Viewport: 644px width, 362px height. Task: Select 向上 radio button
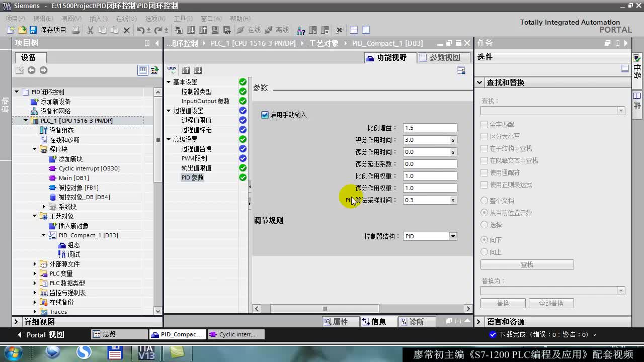484,252
